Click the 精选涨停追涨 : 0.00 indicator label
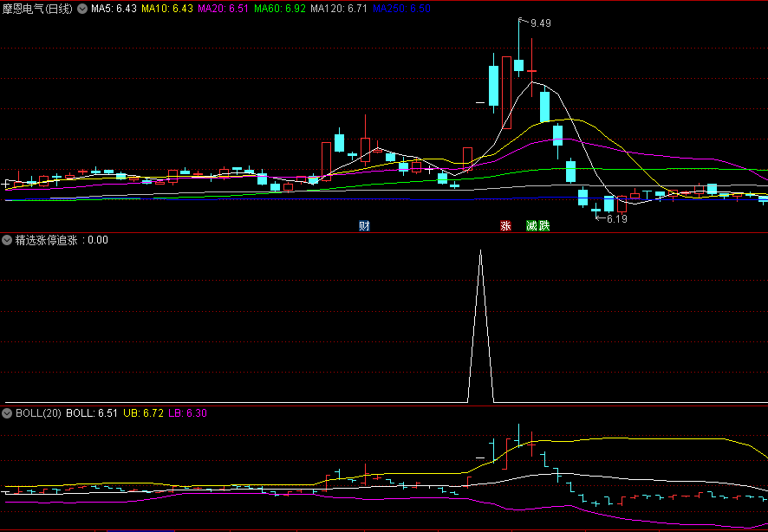The image size is (768, 532). (x=62, y=240)
